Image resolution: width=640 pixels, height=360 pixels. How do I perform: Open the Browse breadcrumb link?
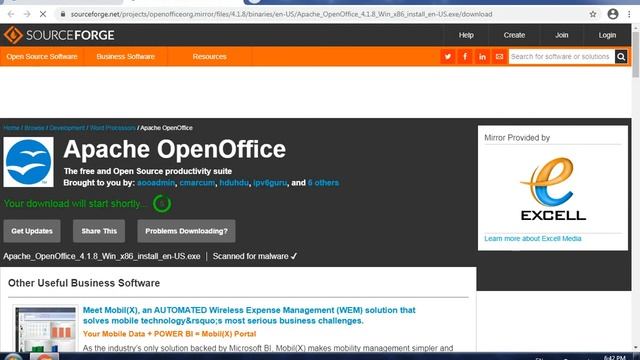[34, 128]
